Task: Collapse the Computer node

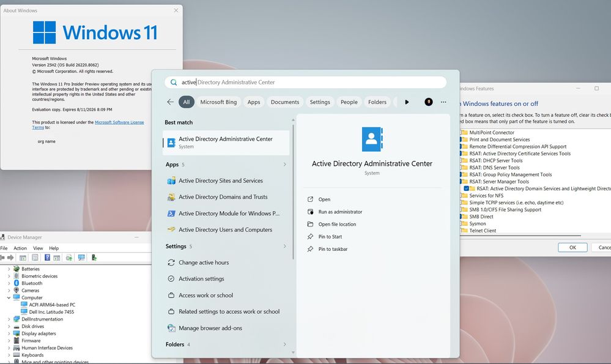Action: point(9,298)
